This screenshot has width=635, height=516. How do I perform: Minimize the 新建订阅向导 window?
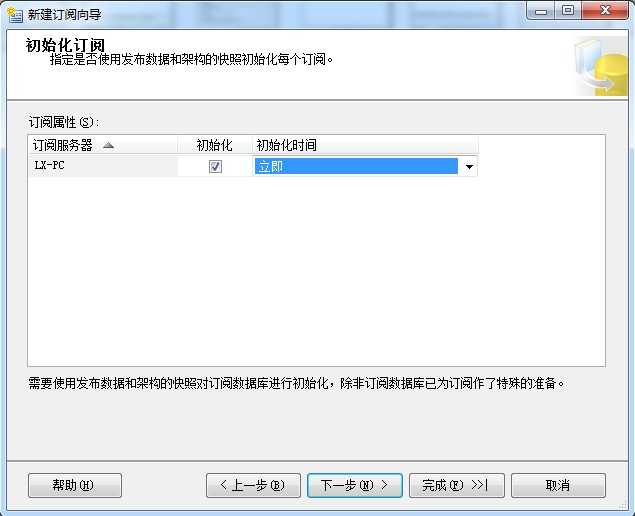pyautogui.click(x=541, y=11)
